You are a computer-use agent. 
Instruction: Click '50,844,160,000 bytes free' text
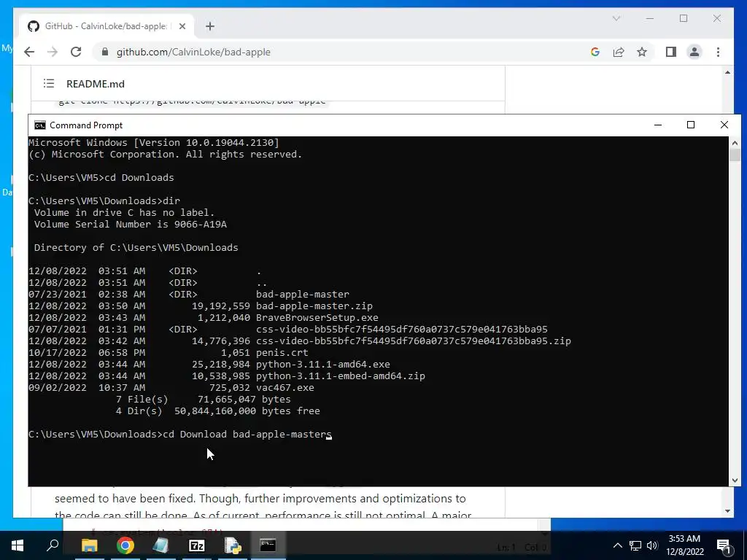(x=247, y=411)
